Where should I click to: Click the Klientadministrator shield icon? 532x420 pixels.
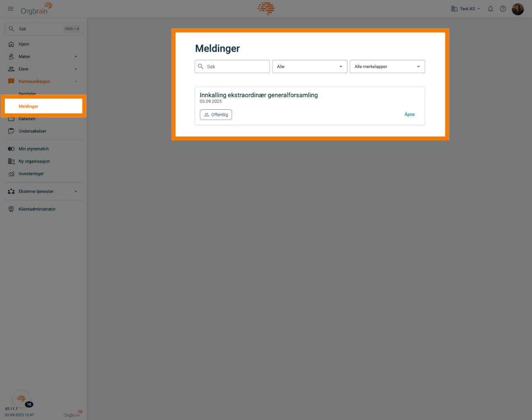tap(11, 209)
